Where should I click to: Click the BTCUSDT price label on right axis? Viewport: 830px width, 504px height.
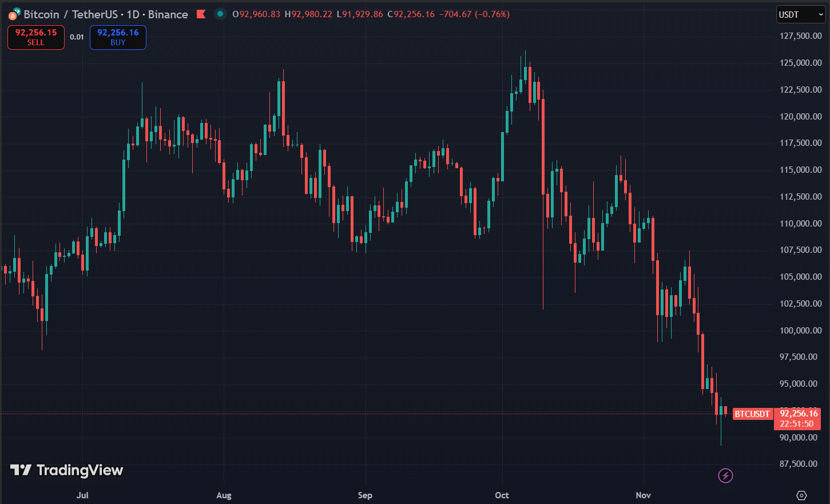click(752, 414)
